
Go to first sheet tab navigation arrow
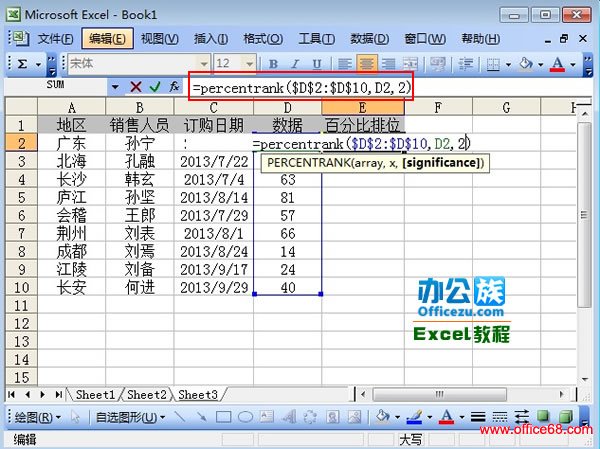pyautogui.click(x=11, y=394)
